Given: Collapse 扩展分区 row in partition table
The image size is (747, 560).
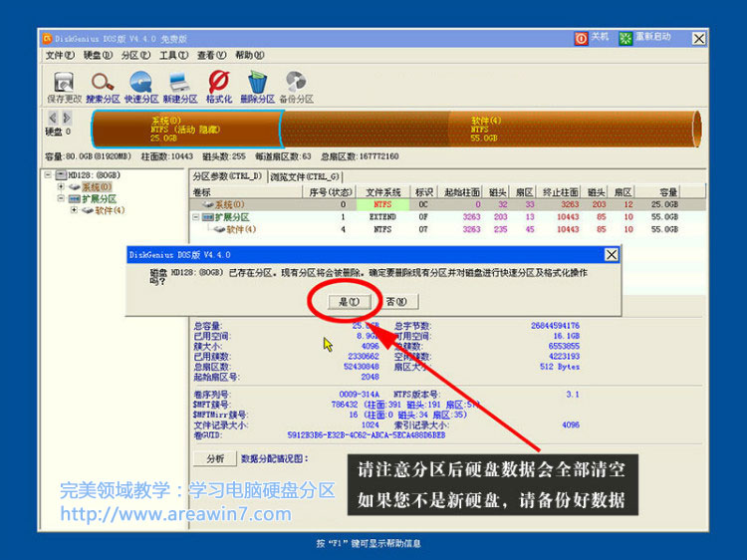Looking at the screenshot, I should (x=195, y=217).
